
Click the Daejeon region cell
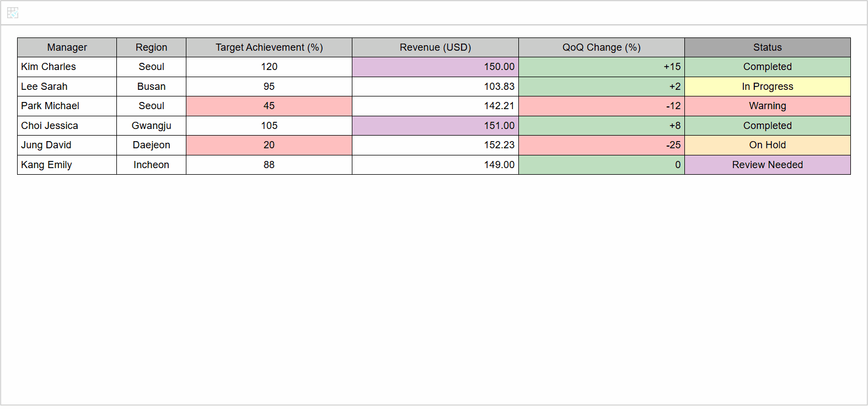click(151, 145)
